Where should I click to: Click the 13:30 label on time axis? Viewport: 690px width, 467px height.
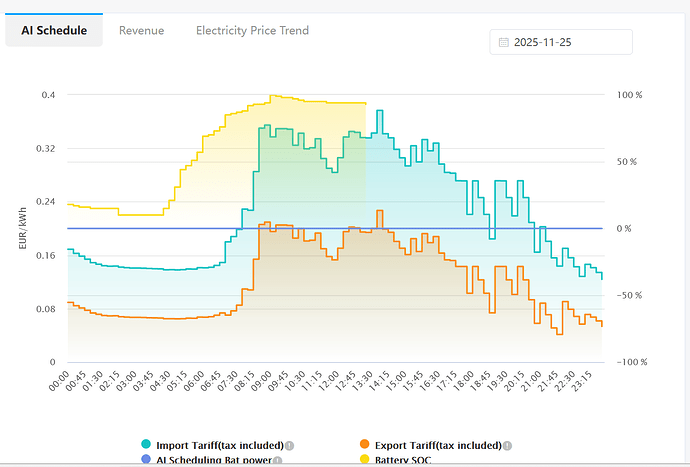pyautogui.click(x=363, y=381)
